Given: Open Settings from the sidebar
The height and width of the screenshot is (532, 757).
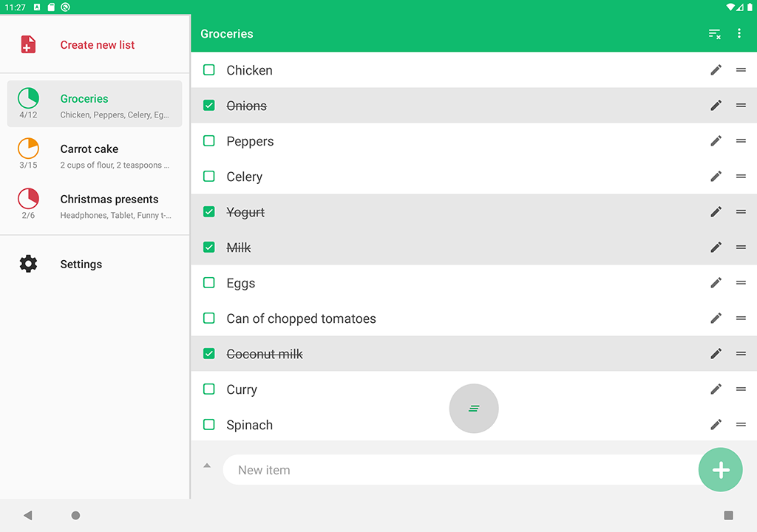Looking at the screenshot, I should tap(81, 265).
